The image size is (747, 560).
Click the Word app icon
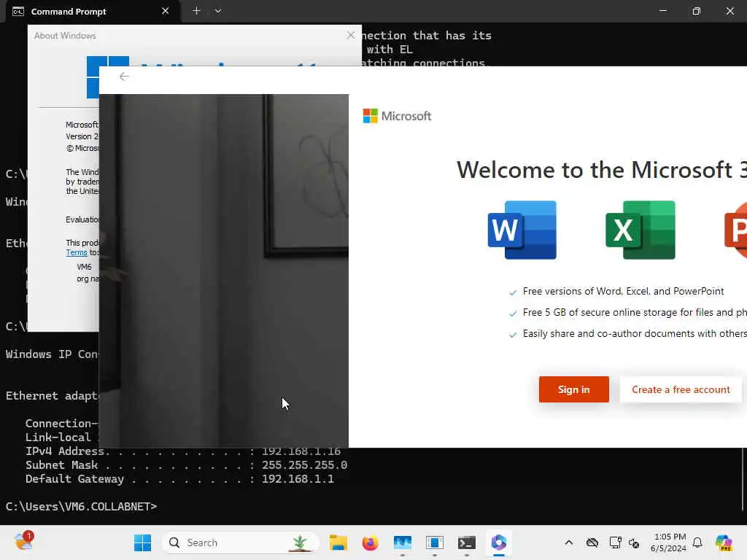(x=522, y=230)
